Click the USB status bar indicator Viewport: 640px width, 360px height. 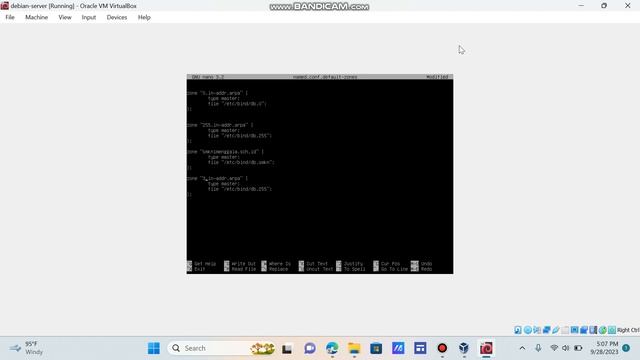556,330
